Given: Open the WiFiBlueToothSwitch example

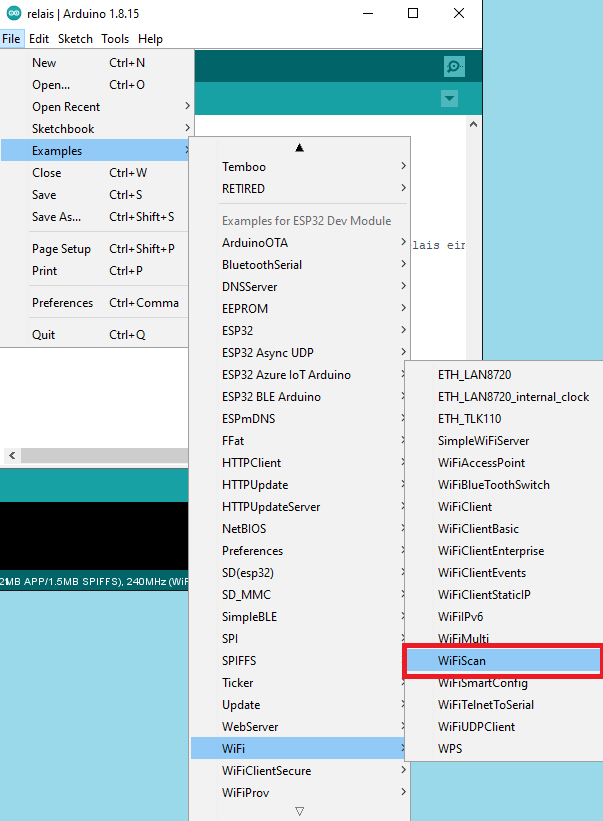Looking at the screenshot, I should (505, 485).
